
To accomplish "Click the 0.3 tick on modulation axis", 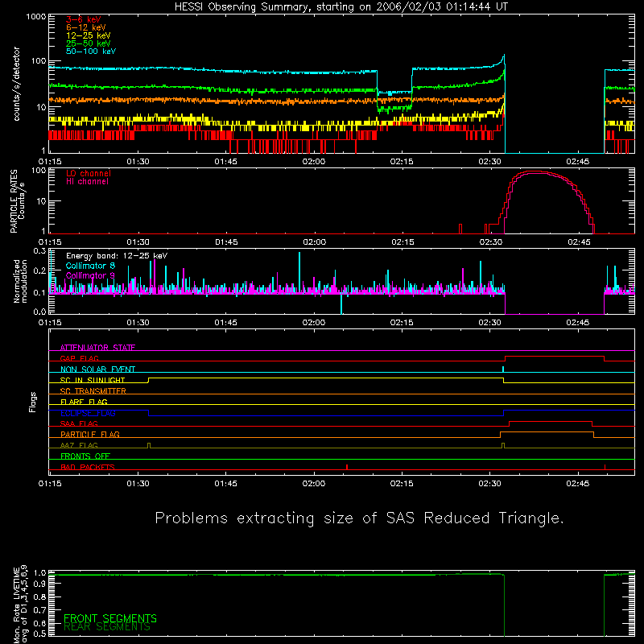I will pyautogui.click(x=39, y=250).
